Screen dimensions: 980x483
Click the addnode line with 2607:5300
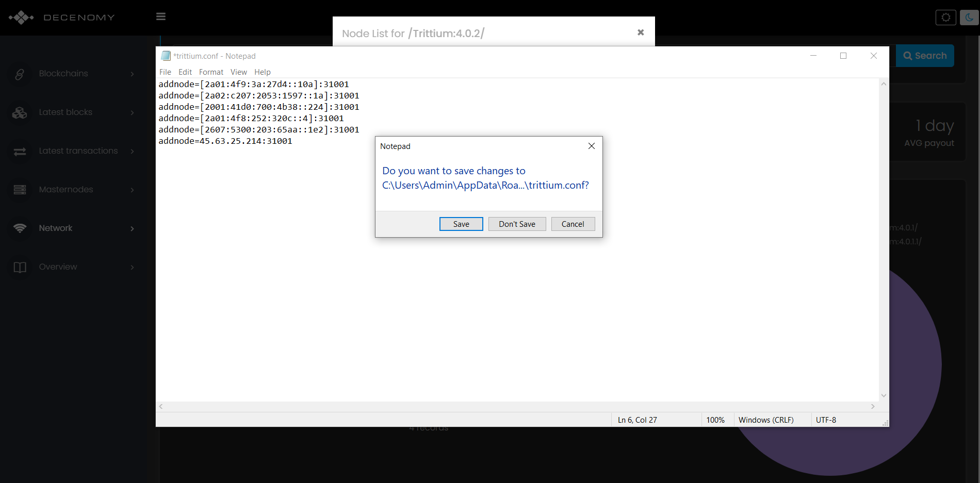(259, 129)
